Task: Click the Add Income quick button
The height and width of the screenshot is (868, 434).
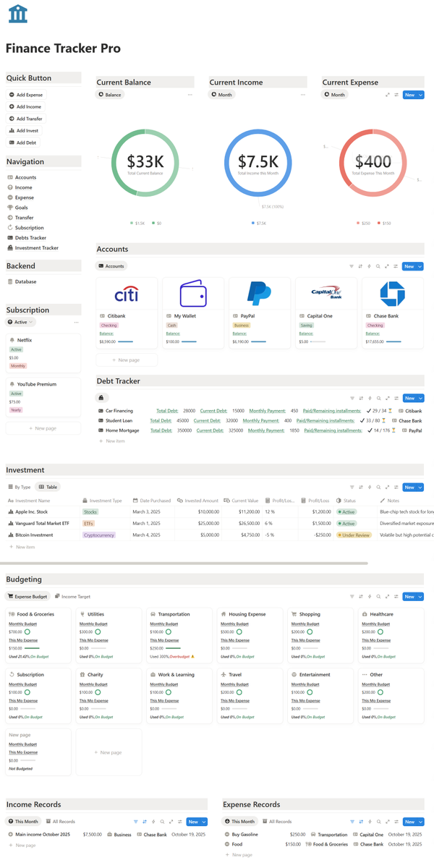Action: pyautogui.click(x=25, y=106)
